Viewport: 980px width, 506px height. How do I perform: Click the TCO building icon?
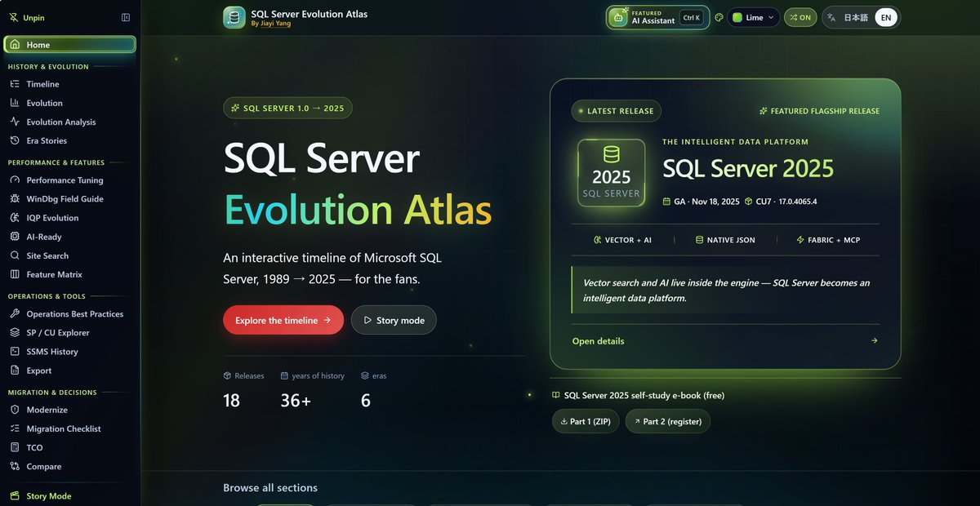(x=15, y=447)
